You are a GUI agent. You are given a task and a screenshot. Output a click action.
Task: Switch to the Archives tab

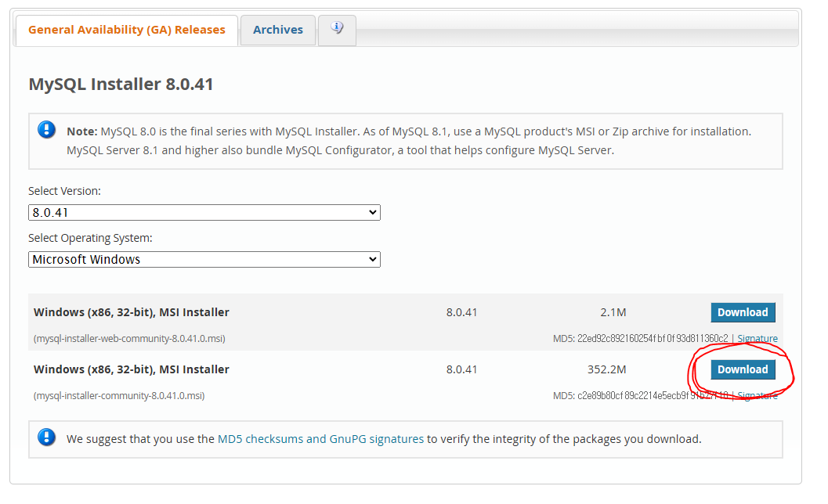[x=277, y=29]
